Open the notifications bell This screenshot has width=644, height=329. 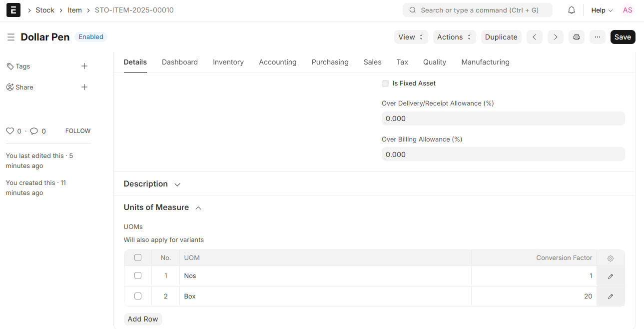[572, 10]
